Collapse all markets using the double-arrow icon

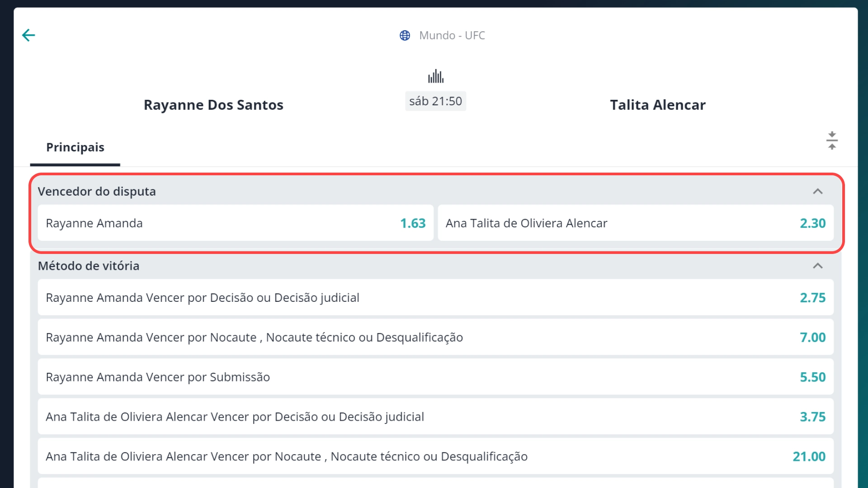(x=832, y=140)
